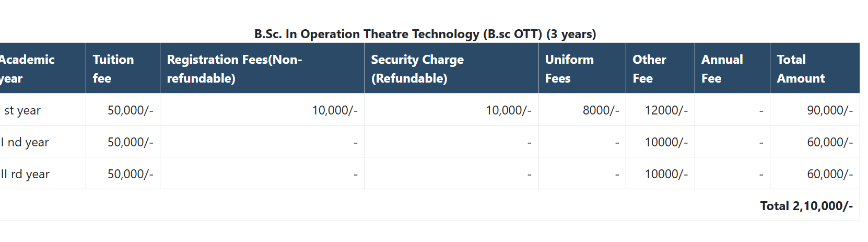Click the Other Fee column header
Image resolution: width=868 pixels, height=242 pixels.
[649, 68]
